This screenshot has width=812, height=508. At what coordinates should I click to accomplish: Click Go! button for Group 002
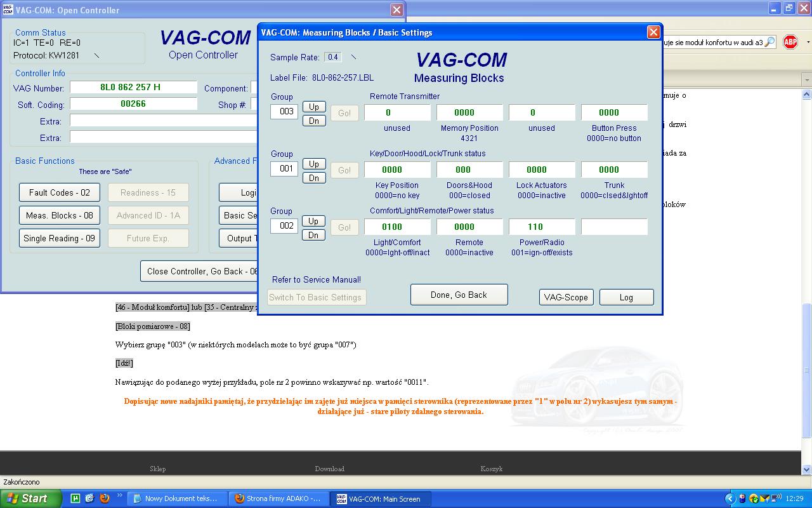point(344,227)
